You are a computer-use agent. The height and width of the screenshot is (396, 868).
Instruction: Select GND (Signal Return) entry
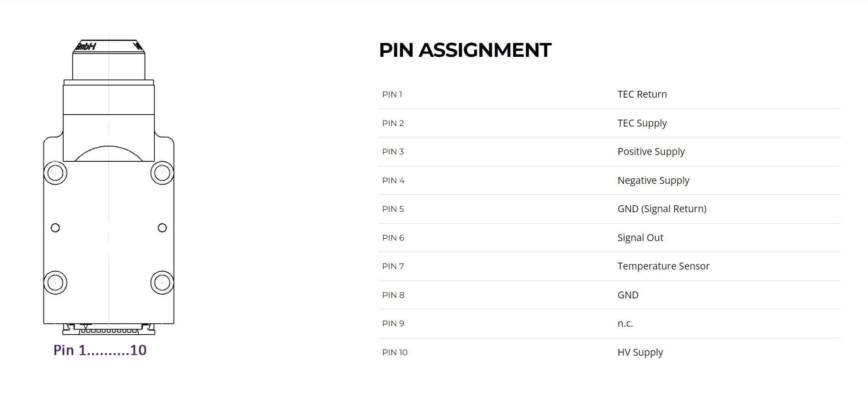coord(662,209)
